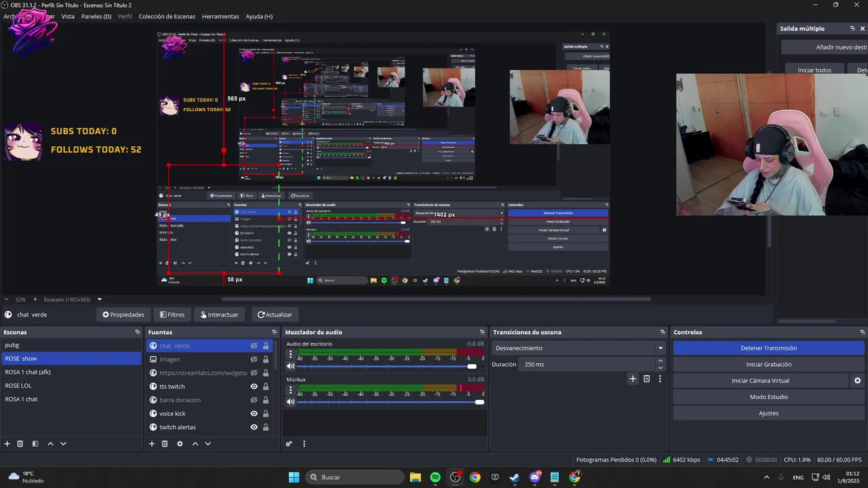The height and width of the screenshot is (488, 868).
Task: Open the Perfil menu
Action: 125,16
